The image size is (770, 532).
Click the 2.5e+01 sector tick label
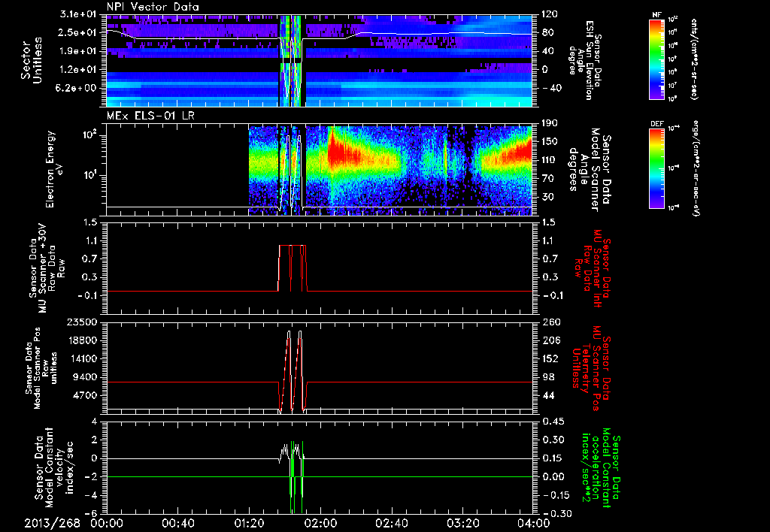tap(77, 33)
